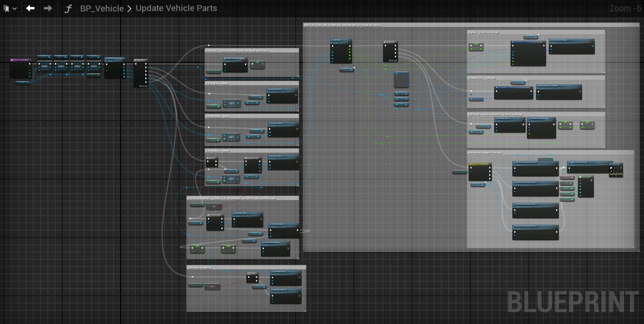The image size is (644, 324).
Task: Select the For Each Loop in Set Wheels box
Action: coord(253,165)
